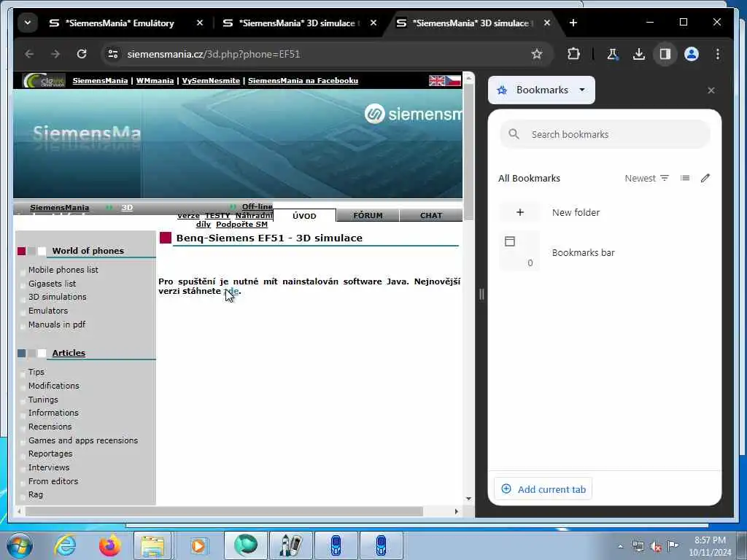Click the edit bookmarks pencil icon
The height and width of the screenshot is (560, 747).
[705, 178]
